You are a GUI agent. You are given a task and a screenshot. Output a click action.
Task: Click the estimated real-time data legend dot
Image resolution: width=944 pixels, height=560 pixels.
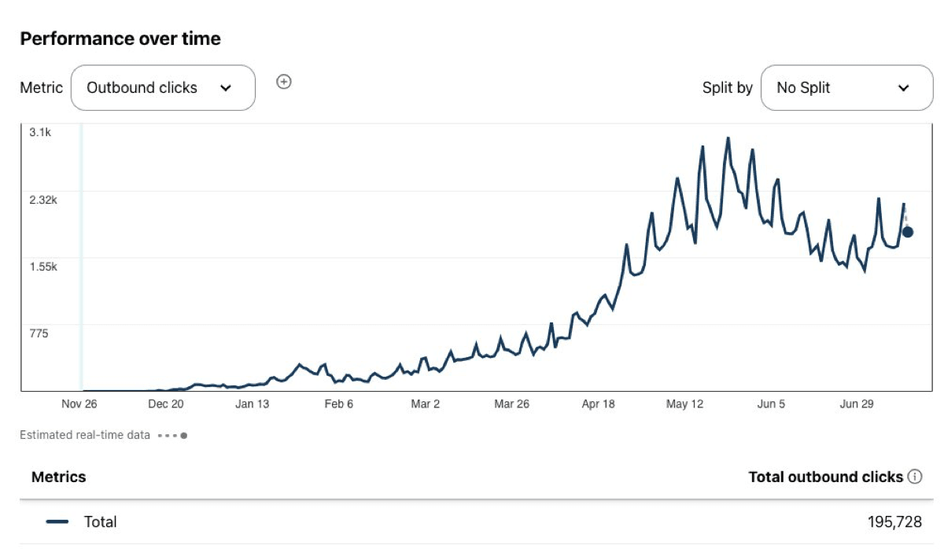(183, 435)
